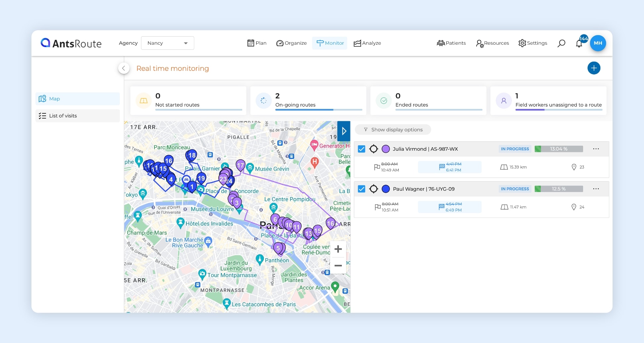Click the blue plus button near Real time monitoring
This screenshot has width=644, height=343.
click(x=594, y=68)
